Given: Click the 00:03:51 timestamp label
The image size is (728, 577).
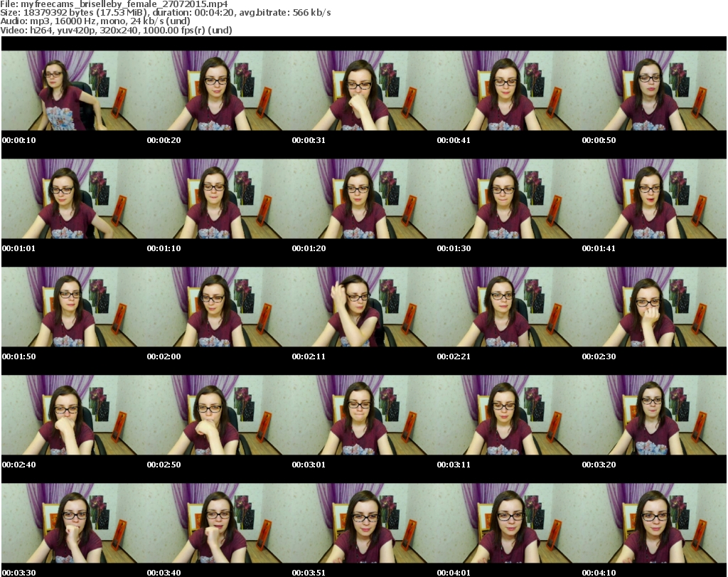Looking at the screenshot, I should [309, 572].
